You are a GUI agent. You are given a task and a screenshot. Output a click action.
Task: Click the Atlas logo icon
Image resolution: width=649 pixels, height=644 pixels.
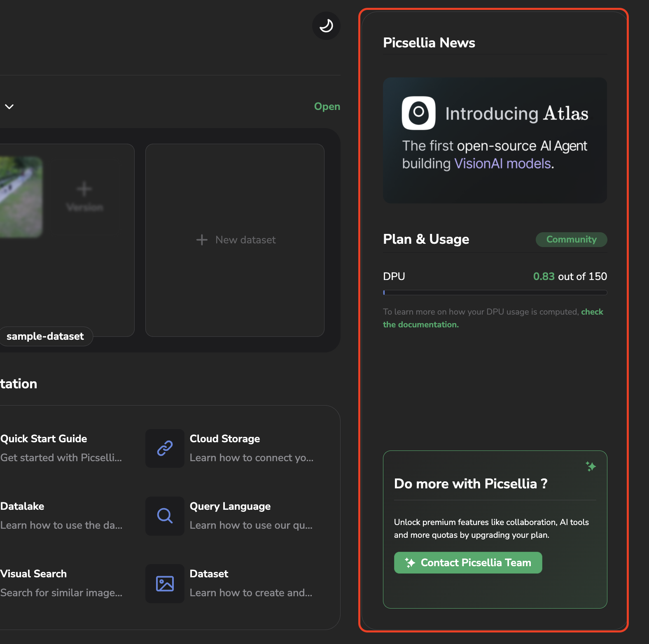pos(418,113)
